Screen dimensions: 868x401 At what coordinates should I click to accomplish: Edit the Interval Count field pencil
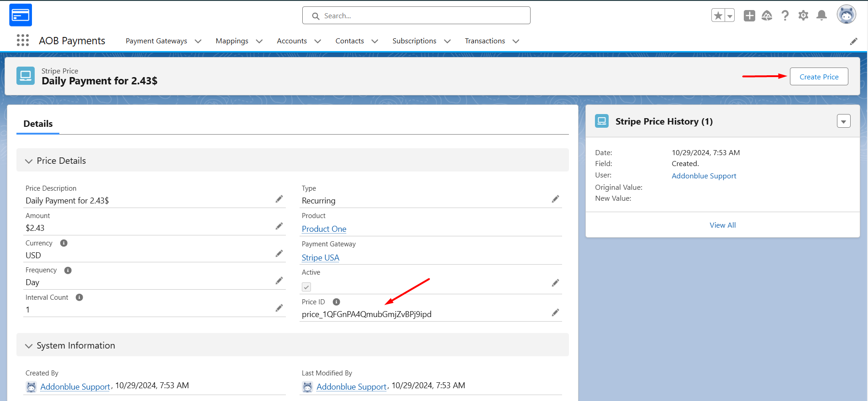point(279,308)
